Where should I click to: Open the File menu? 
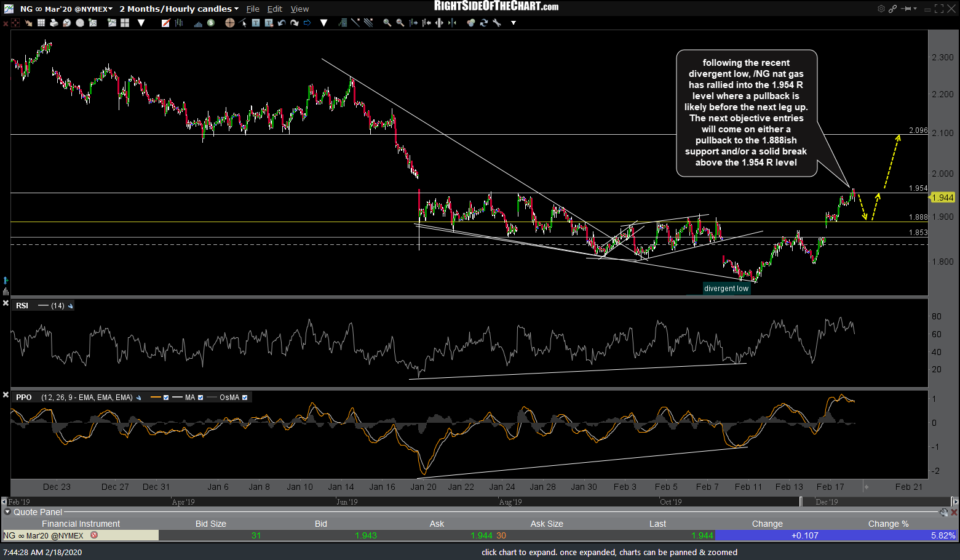[254, 8]
